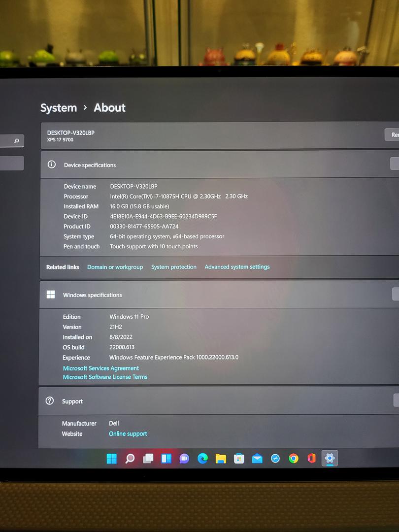Click the info icon beside Device specifications
399x532 pixels.
[52, 165]
